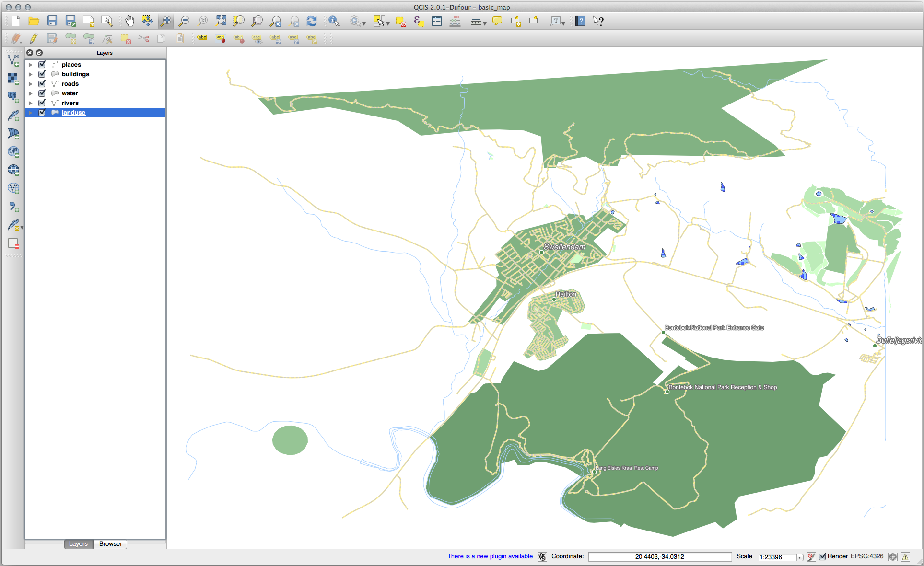Image resolution: width=924 pixels, height=566 pixels.
Task: Expand the water layer tree arrow
Action: click(30, 93)
